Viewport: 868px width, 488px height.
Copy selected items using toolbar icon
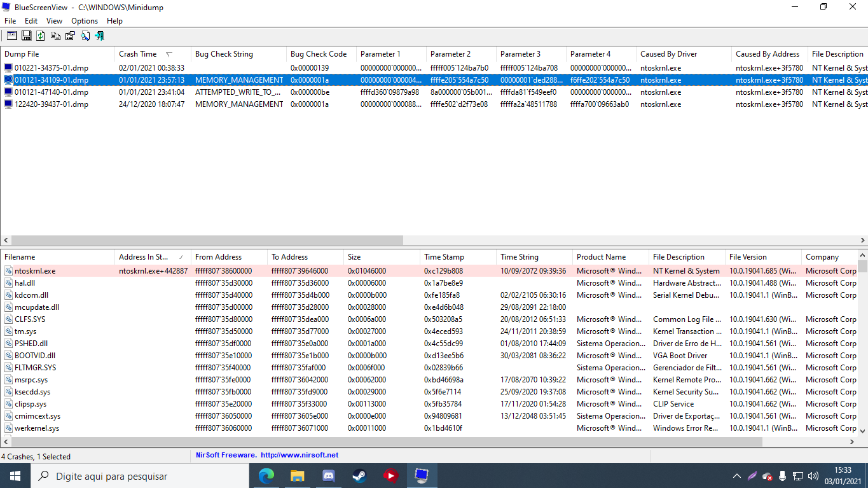(x=55, y=36)
